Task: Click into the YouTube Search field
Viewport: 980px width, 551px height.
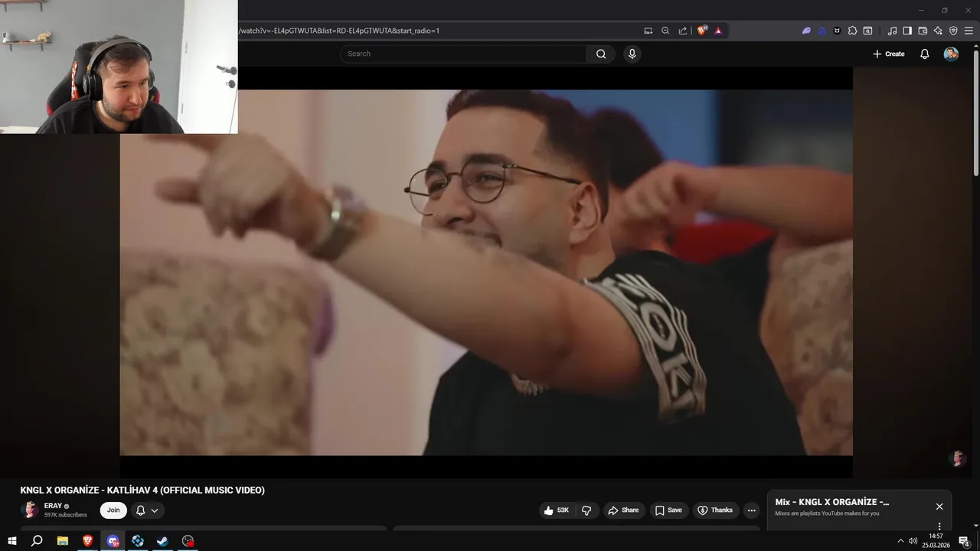Action: click(x=463, y=54)
